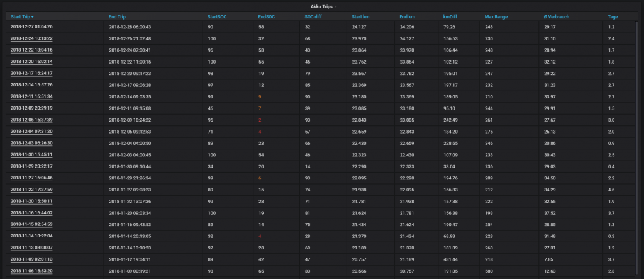Sort by the StartSOC column header
The height and width of the screenshot is (279, 644).
tap(218, 17)
